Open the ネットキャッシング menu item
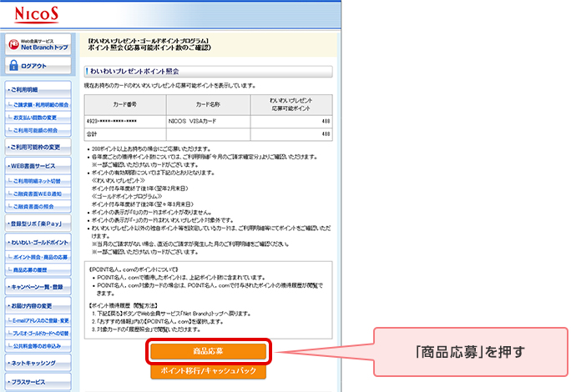Screen dimensions: 571x392 click(39, 364)
